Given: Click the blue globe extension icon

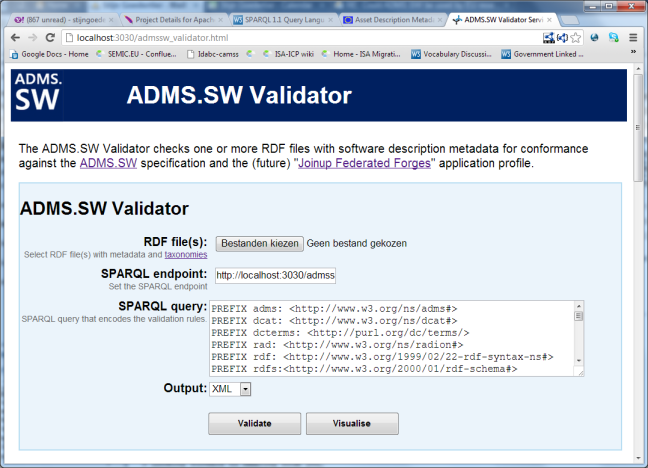Looking at the screenshot, I should pos(595,38).
